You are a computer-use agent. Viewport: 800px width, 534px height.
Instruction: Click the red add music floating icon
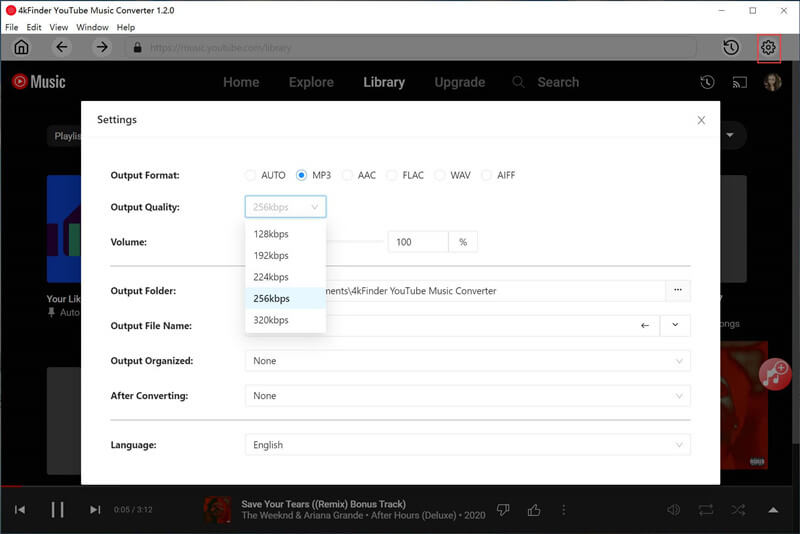(x=774, y=373)
